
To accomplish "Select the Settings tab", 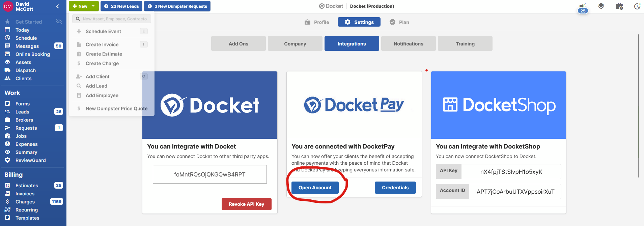I will (x=359, y=22).
